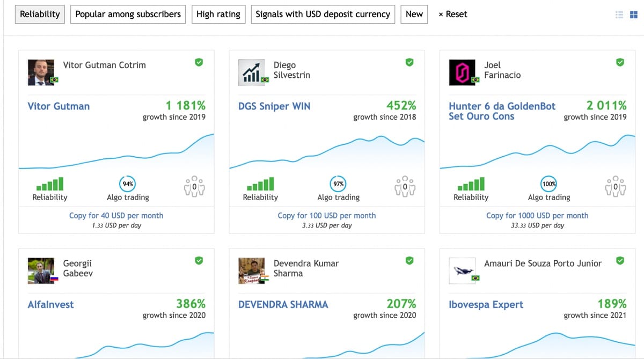Viewport: 644px width, 359px height.
Task: Click the 207% growth figure
Action: [x=401, y=304]
